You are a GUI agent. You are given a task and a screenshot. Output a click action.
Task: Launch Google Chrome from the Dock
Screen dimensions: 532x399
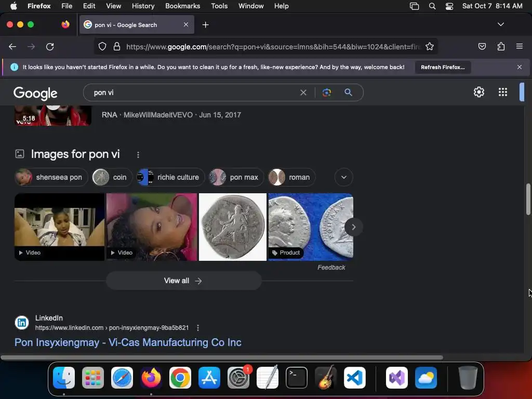[x=180, y=378]
